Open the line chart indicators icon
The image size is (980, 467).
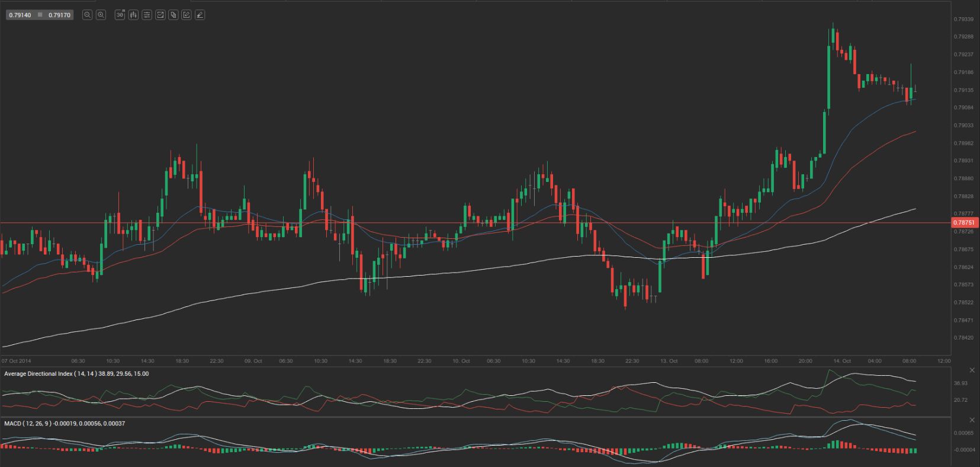point(160,15)
